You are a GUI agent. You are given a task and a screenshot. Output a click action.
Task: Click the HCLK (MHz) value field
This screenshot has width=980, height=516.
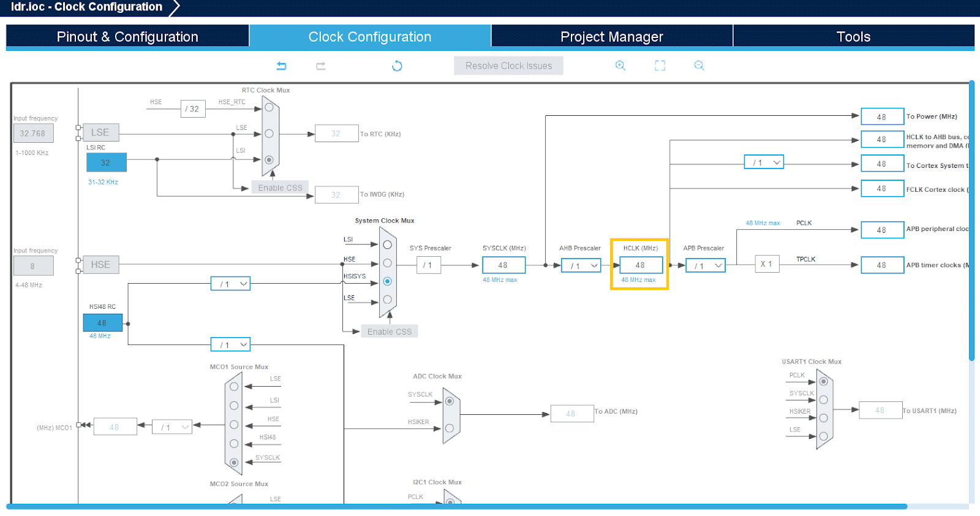(641, 265)
